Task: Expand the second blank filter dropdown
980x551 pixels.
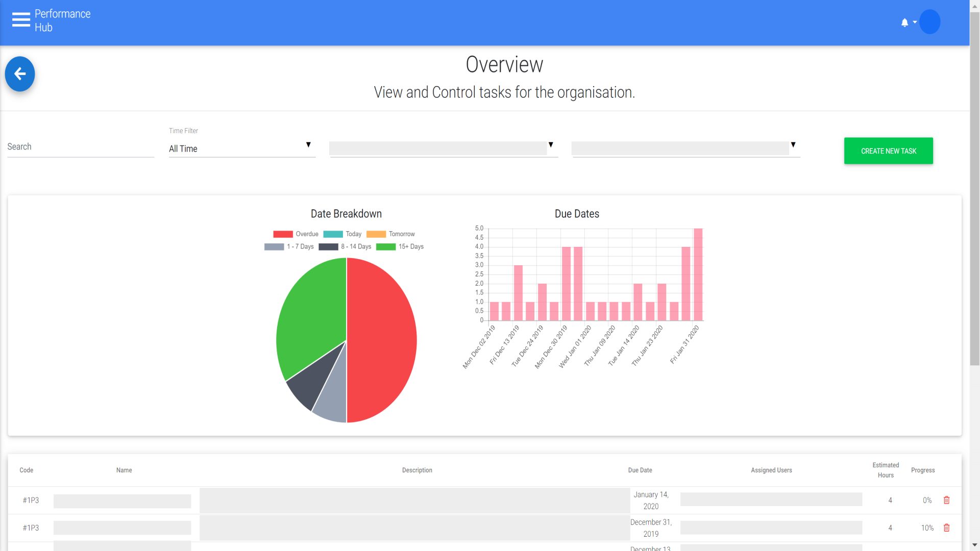Action: click(x=444, y=148)
